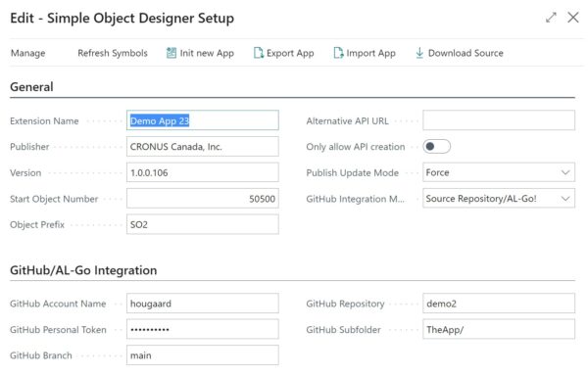Click the Extension Name field
The width and height of the screenshot is (588, 376).
click(x=203, y=120)
